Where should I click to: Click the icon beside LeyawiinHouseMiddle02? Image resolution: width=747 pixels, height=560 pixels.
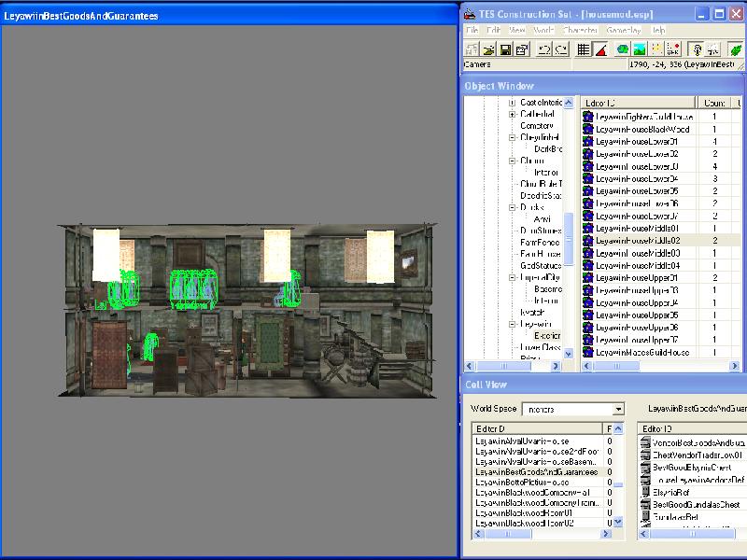(x=588, y=241)
